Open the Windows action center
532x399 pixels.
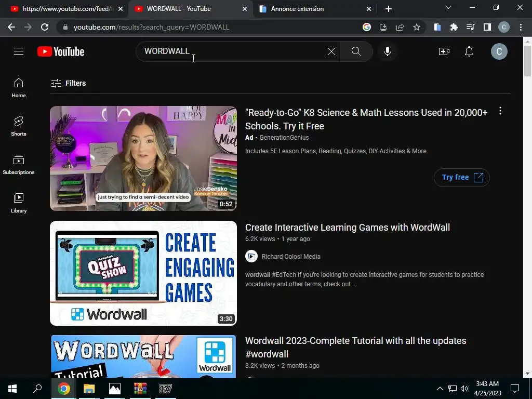click(x=515, y=389)
